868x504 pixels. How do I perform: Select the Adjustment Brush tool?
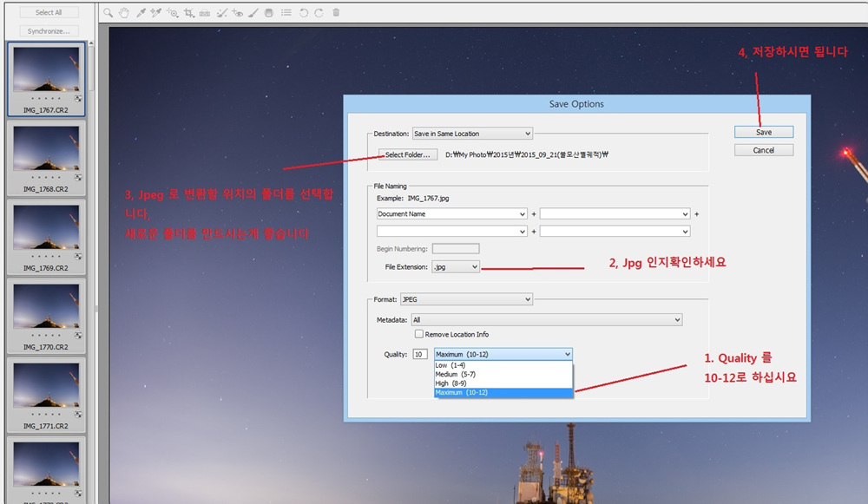click(x=253, y=13)
